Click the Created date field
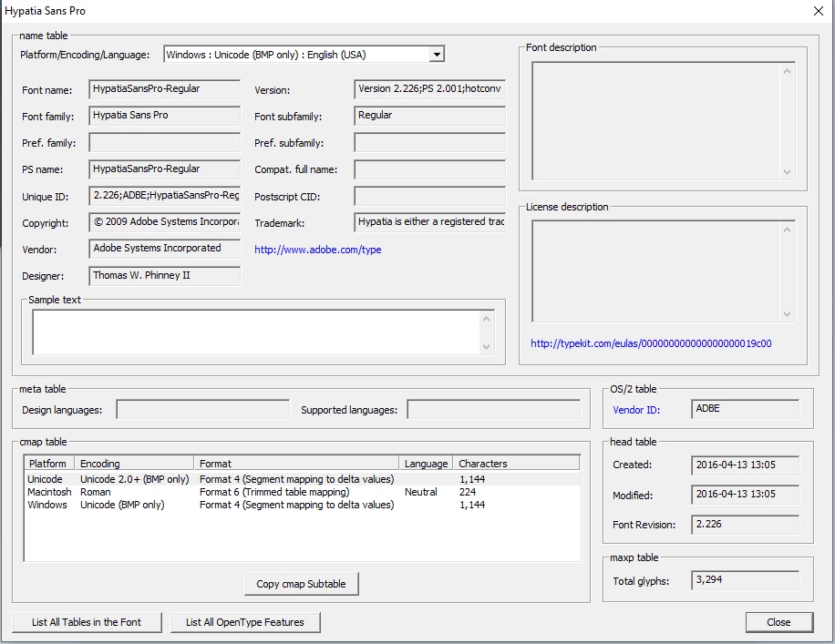The height and width of the screenshot is (644, 835). point(745,465)
